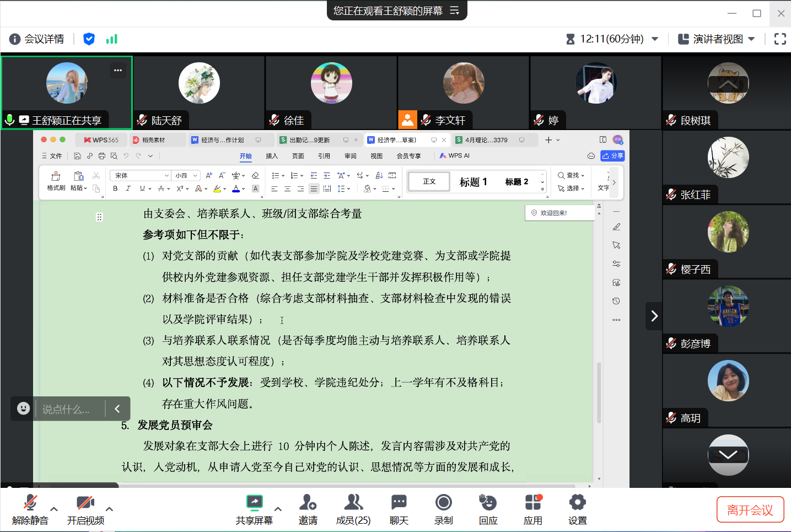
Task: Open the 应用 apps panel
Action: pyautogui.click(x=533, y=509)
